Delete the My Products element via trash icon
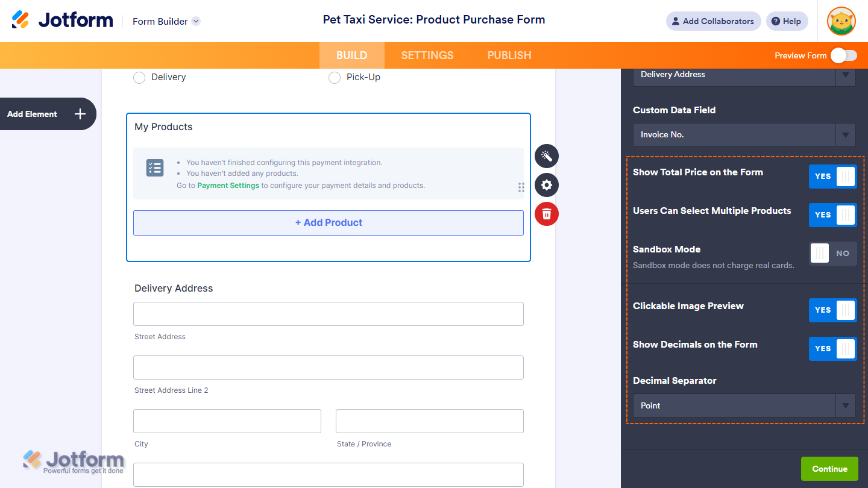 point(547,214)
